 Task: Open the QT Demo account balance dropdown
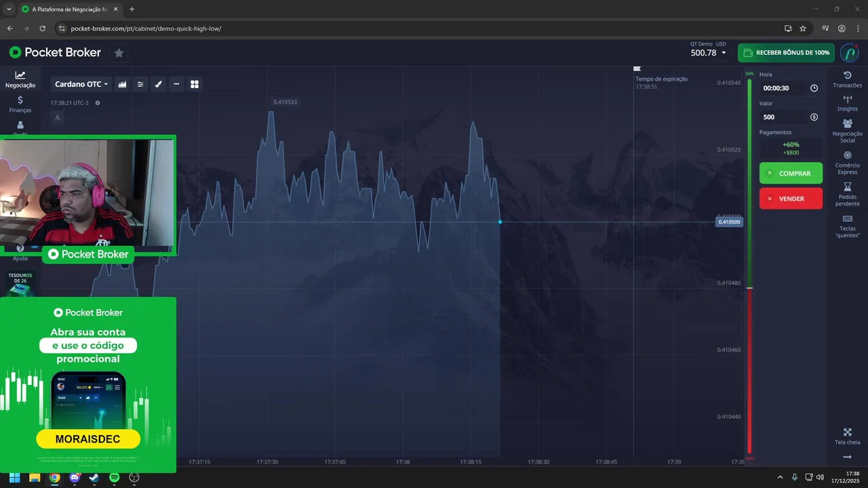pyautogui.click(x=708, y=49)
